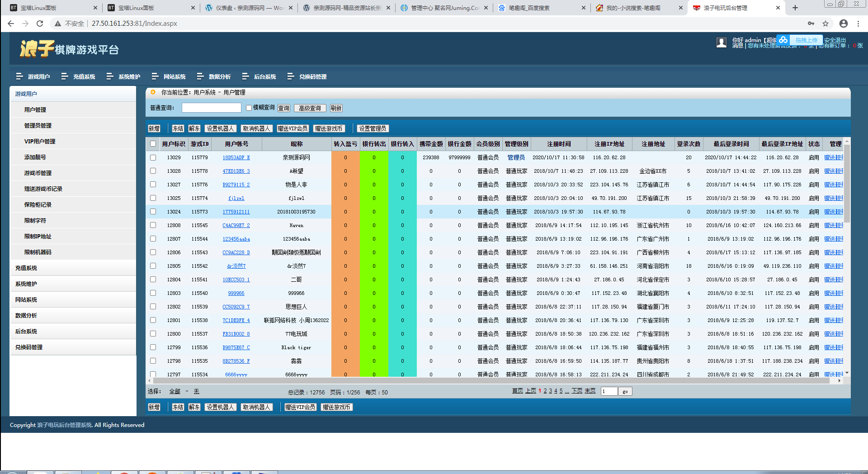Image resolution: width=868 pixels, height=474 pixels.
Task: Open the Chrome three-dot menu
Action: pos(858,24)
